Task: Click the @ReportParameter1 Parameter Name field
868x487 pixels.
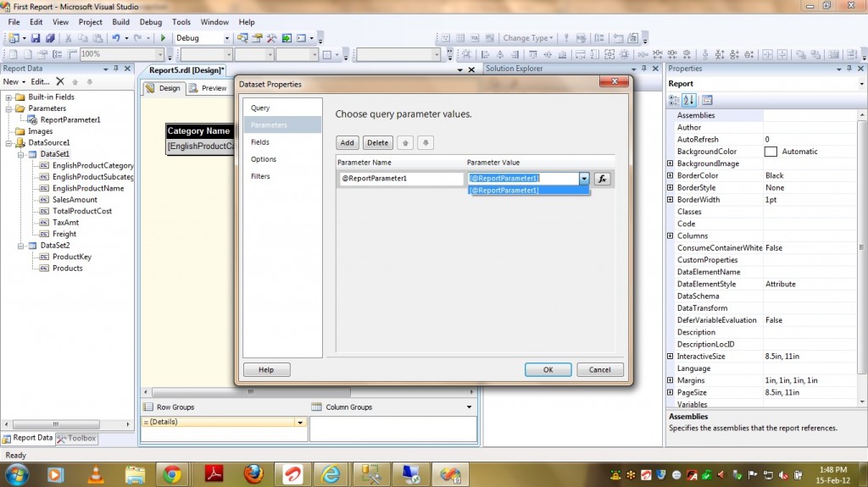Action: [400, 179]
